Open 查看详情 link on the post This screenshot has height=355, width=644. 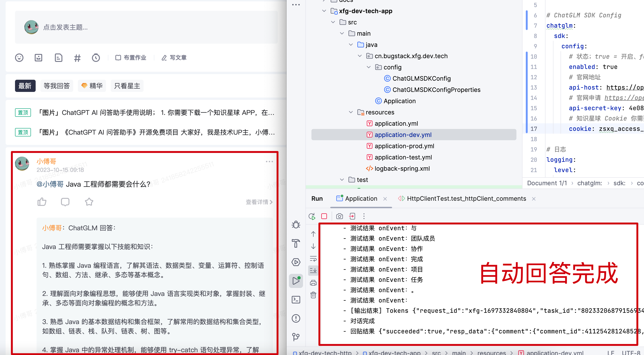click(259, 202)
